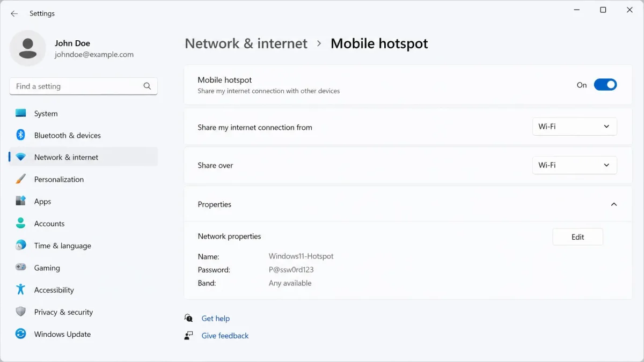Open Accessibility settings page
Screen dimensions: 644x362
pyautogui.click(x=83, y=289)
